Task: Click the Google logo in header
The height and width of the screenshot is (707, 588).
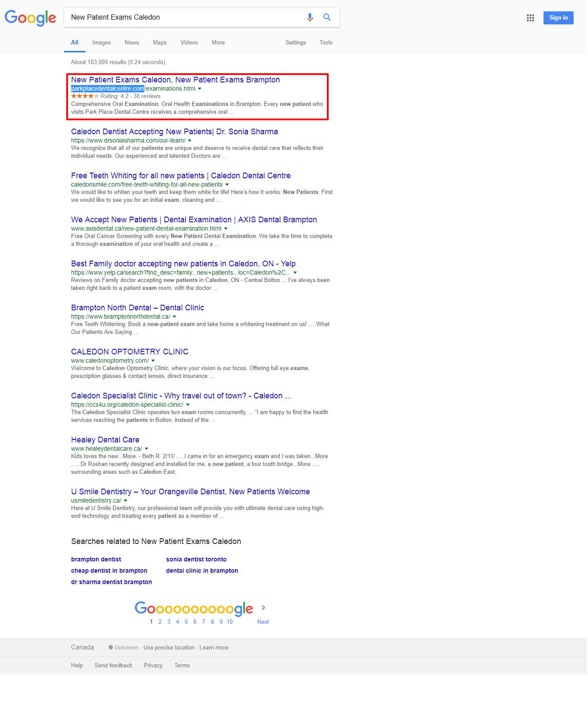Action: click(x=30, y=18)
